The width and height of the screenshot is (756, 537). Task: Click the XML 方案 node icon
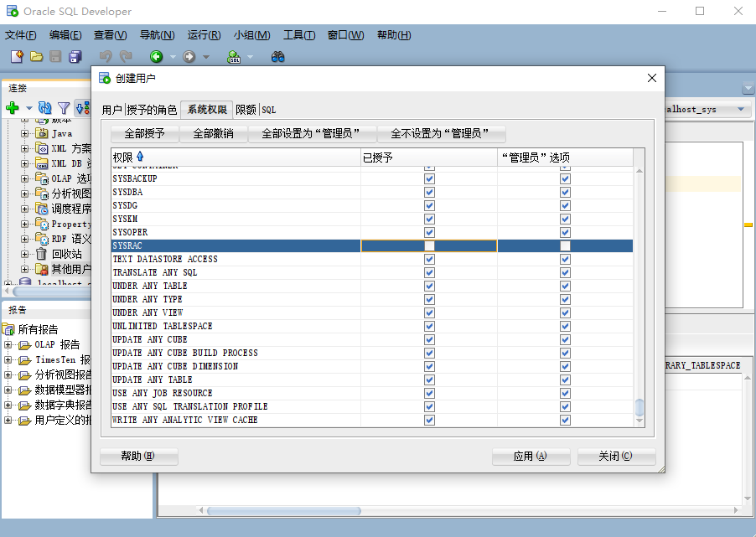43,148
